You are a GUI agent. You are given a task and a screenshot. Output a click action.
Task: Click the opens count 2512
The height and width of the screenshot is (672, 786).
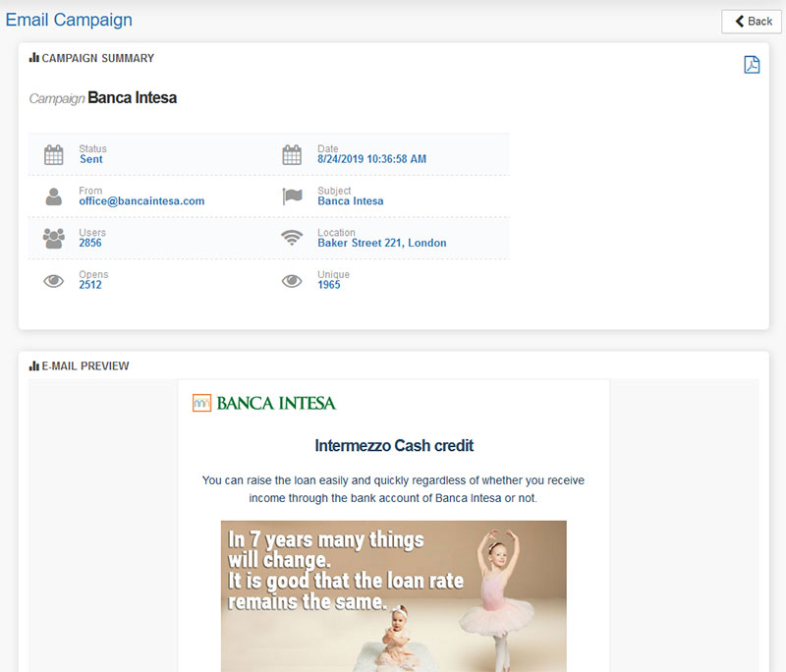(90, 285)
